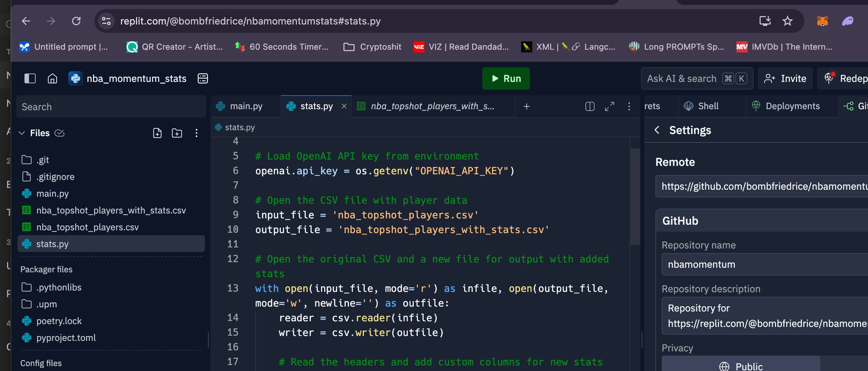Open the .git folder

(x=111, y=160)
